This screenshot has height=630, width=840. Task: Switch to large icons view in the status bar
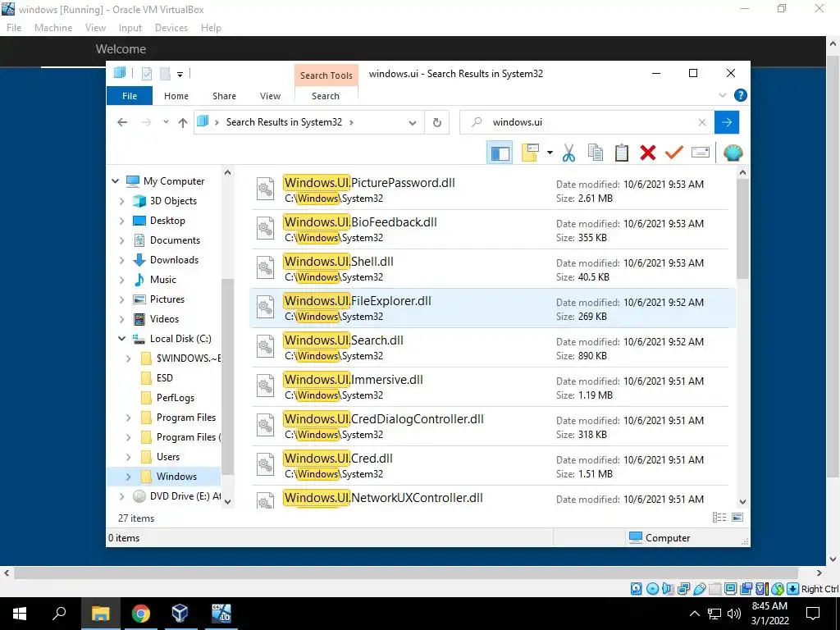pyautogui.click(x=737, y=518)
